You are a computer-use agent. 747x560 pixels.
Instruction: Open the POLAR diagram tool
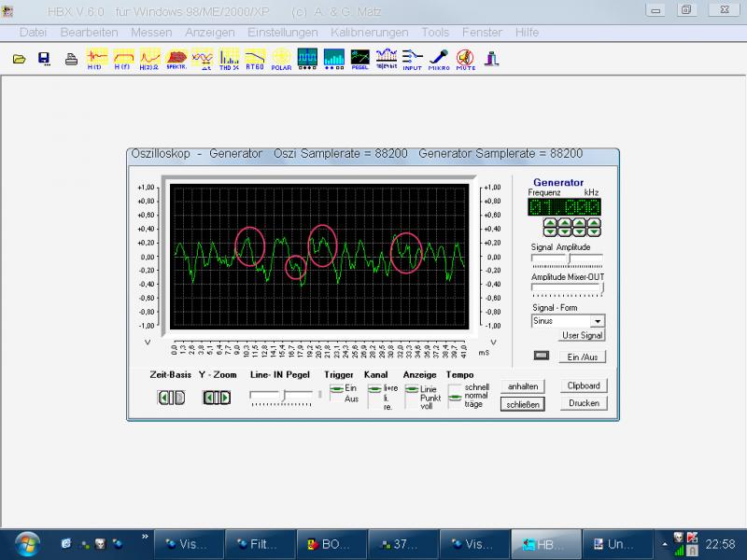pyautogui.click(x=281, y=59)
